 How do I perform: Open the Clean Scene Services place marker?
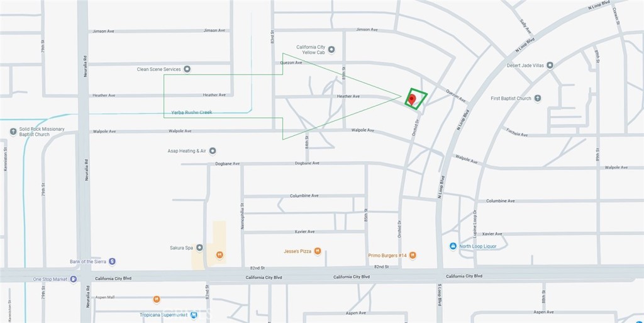(187, 69)
